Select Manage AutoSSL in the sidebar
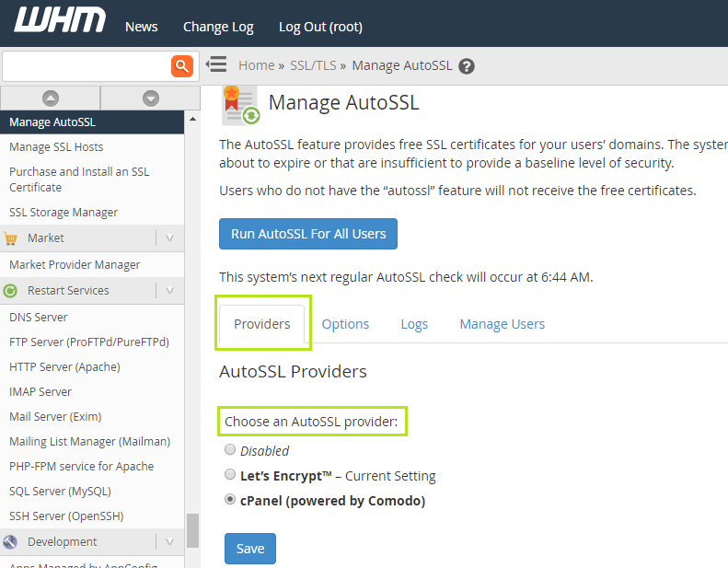The height and width of the screenshot is (568, 728). tap(92, 122)
